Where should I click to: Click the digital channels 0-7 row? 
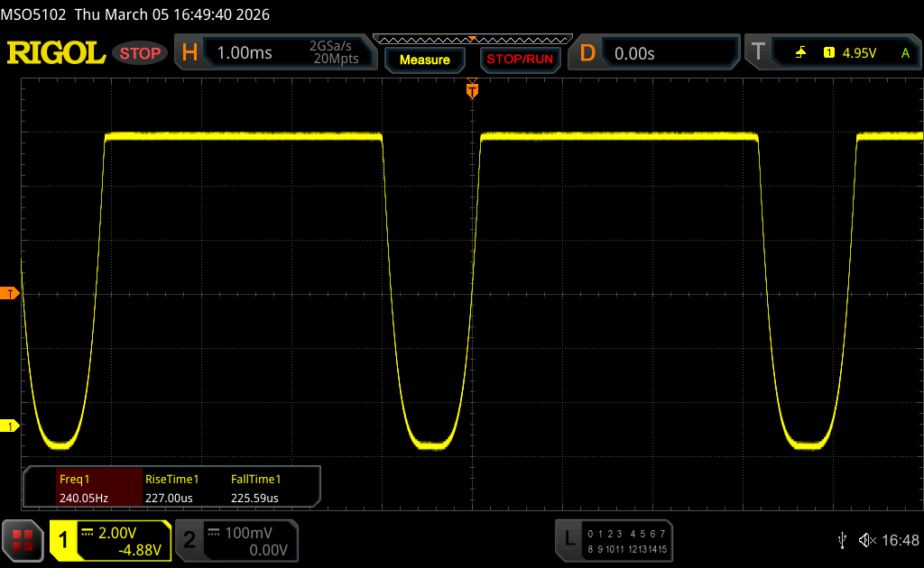626,534
